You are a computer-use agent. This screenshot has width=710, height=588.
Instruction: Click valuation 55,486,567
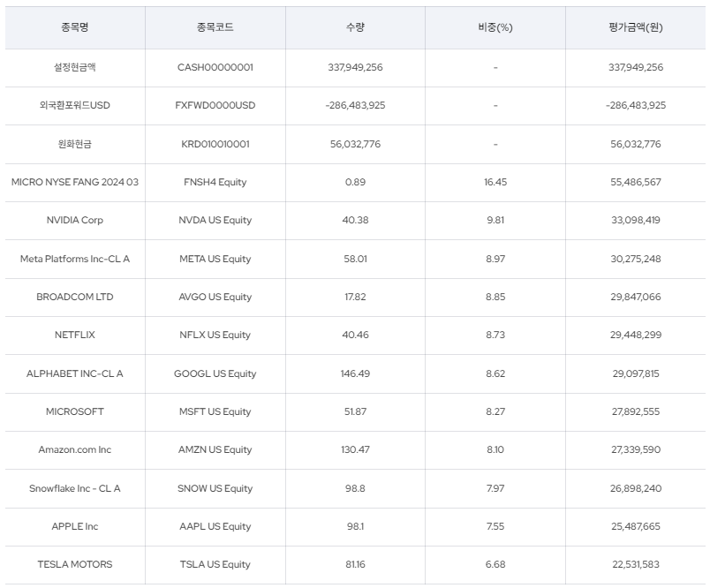pos(636,182)
